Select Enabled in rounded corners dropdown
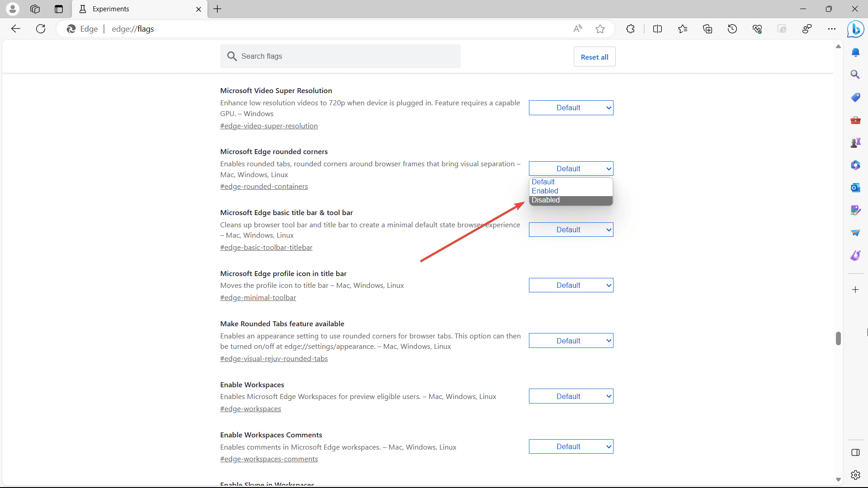 (569, 191)
